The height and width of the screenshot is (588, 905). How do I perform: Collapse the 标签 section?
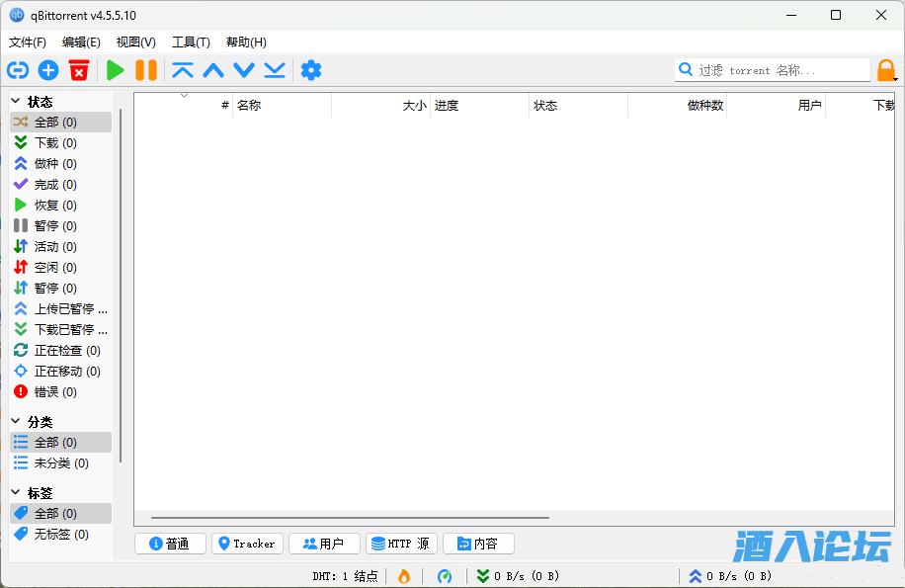16,492
